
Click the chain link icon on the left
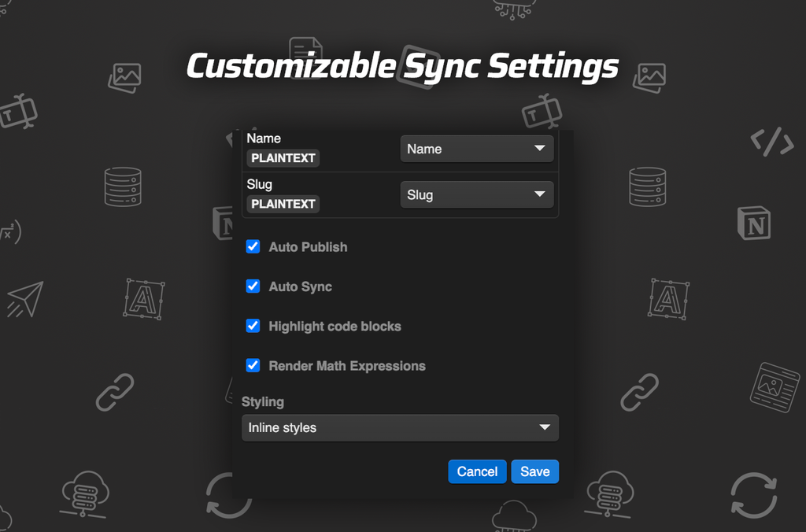[115, 392]
